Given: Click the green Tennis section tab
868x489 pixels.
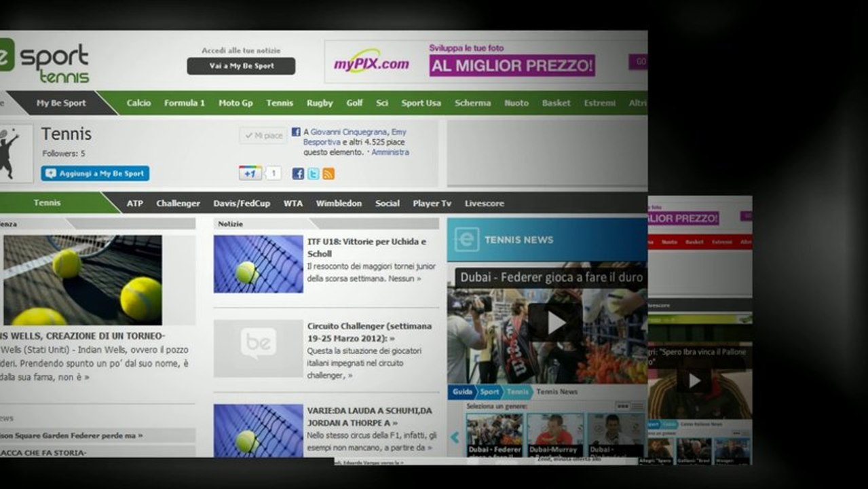Looking at the screenshot, I should (48, 202).
